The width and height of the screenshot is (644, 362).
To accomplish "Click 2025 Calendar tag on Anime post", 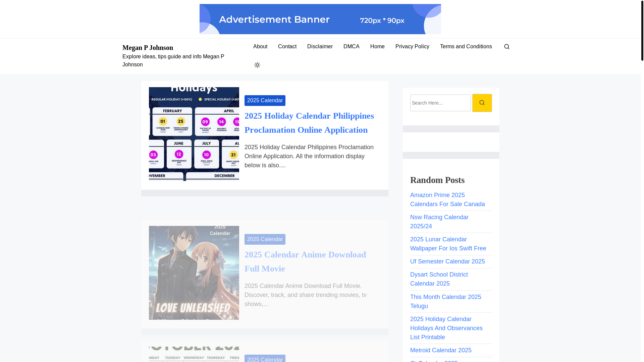I will click(x=265, y=239).
